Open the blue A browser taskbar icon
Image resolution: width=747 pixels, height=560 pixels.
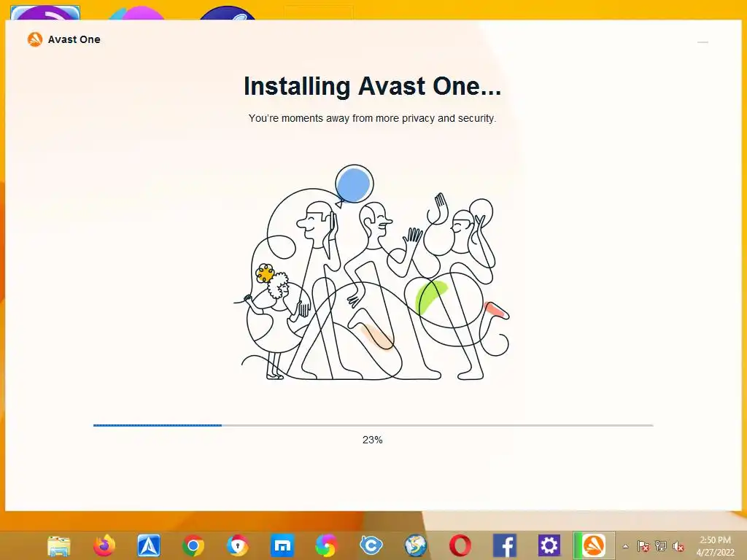point(149,545)
